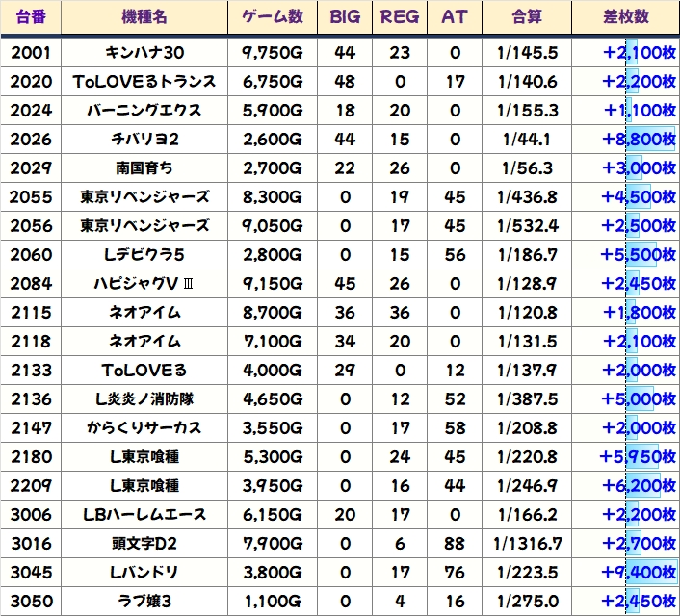Click the 9,750G game count cell

point(272,52)
